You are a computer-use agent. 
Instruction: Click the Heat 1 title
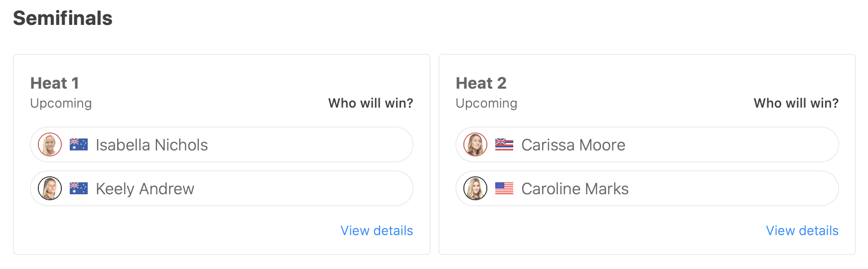tap(55, 83)
